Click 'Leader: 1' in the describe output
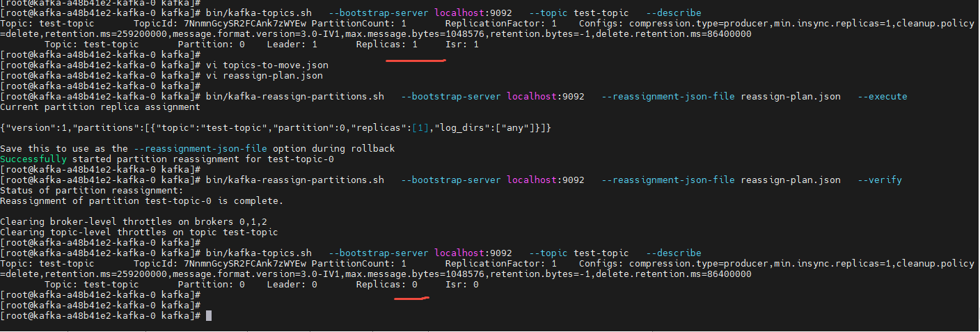 click(x=292, y=45)
